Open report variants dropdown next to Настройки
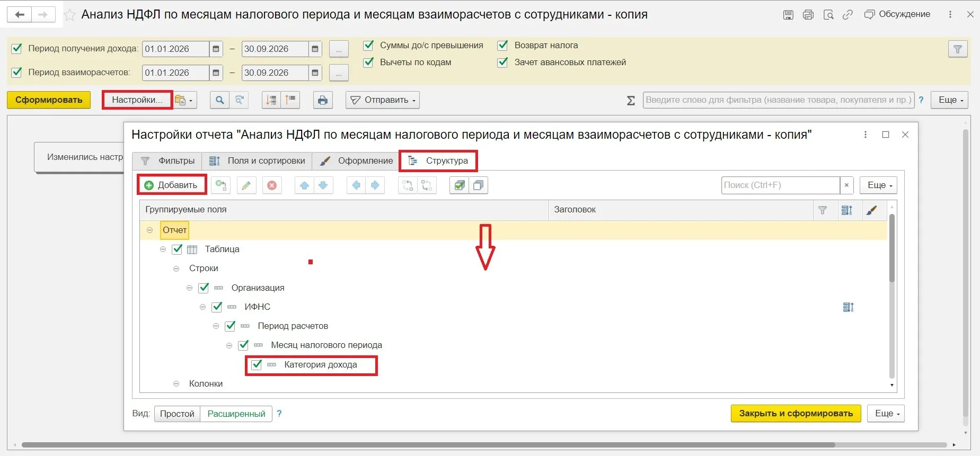The image size is (980, 456). point(184,100)
